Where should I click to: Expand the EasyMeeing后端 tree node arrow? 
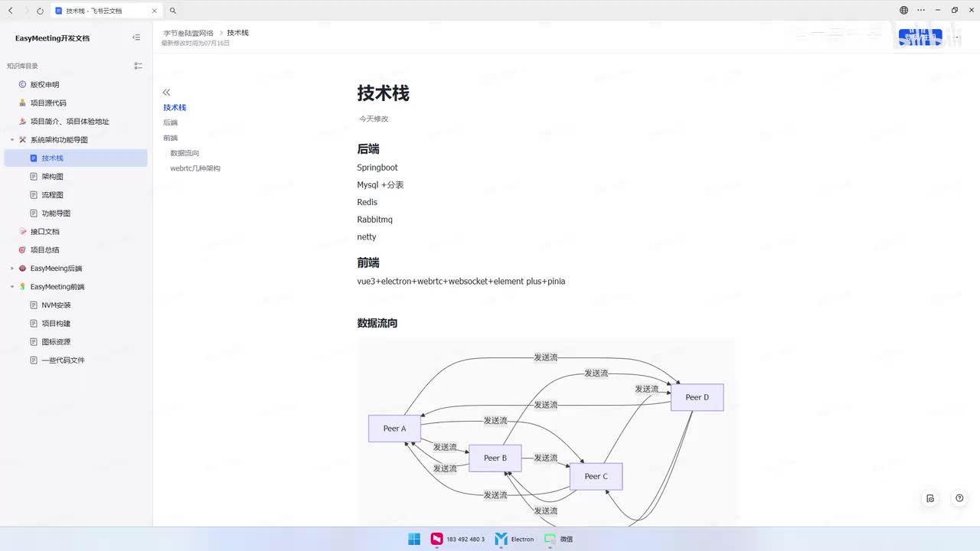tap(12, 269)
